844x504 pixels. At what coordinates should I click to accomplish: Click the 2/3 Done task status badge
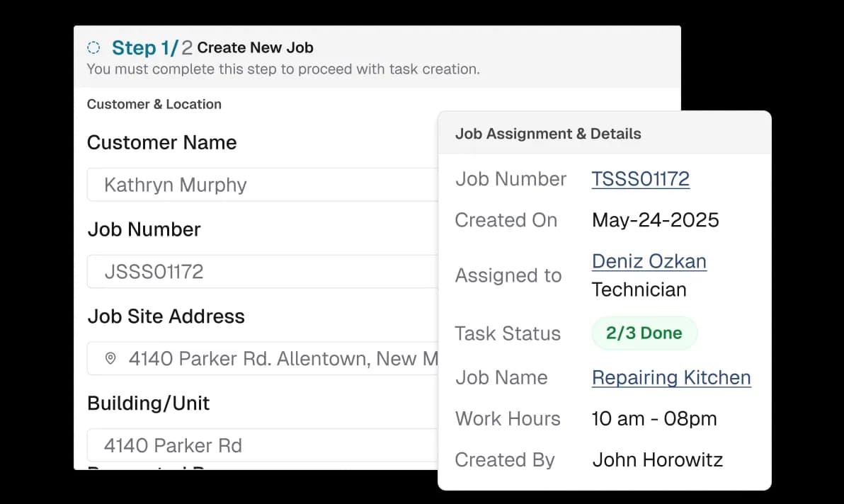tap(644, 333)
